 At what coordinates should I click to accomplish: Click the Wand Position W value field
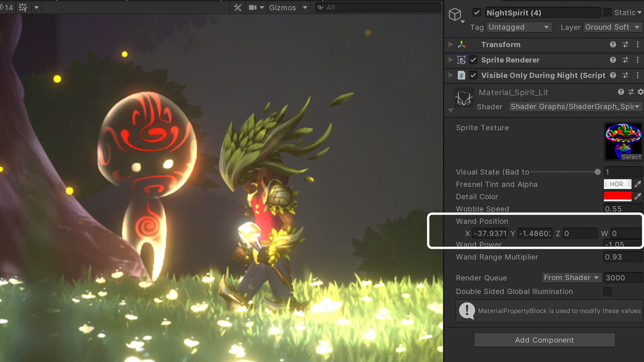click(x=626, y=233)
